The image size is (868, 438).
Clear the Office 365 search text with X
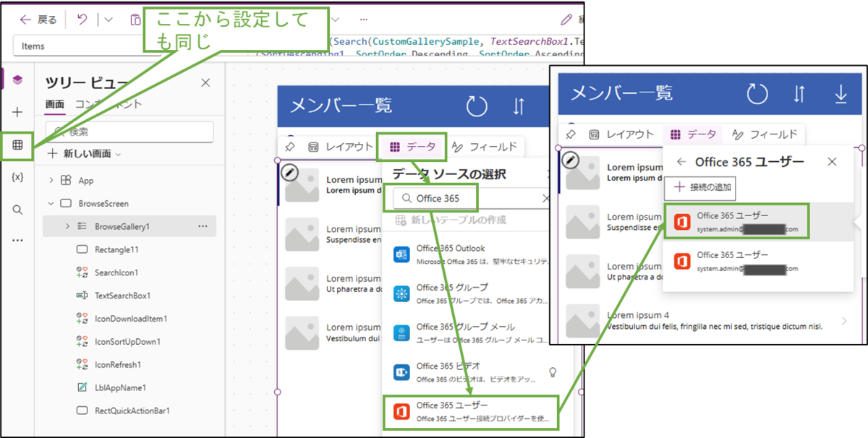[546, 198]
